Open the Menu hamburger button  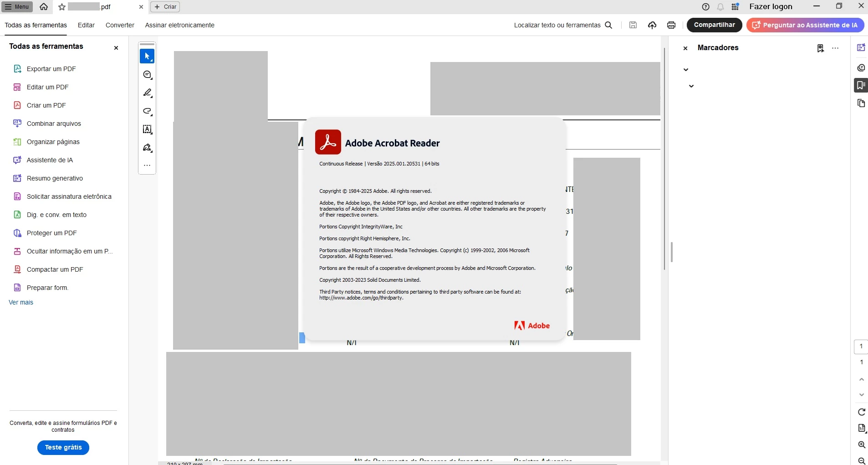tap(17, 7)
